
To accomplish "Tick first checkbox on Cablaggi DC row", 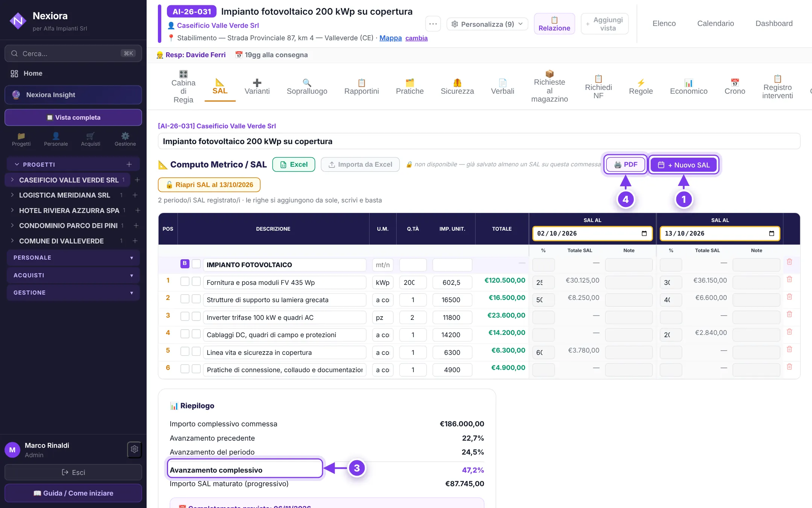I will [185, 334].
